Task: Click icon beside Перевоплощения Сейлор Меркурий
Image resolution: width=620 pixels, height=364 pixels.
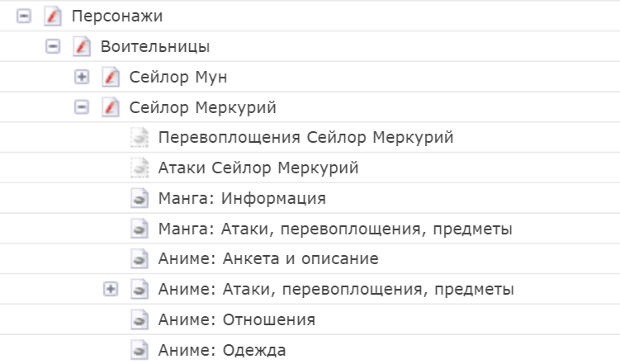Action: (x=140, y=138)
